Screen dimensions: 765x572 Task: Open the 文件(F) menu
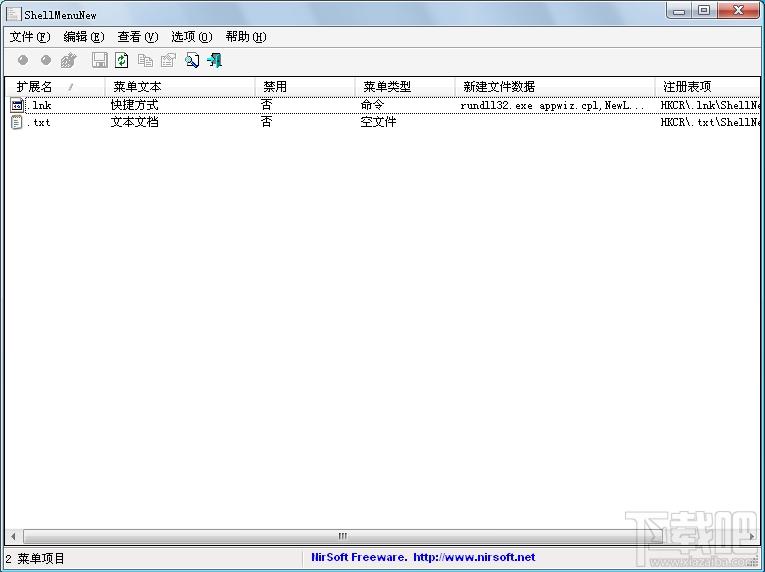[x=30, y=37]
